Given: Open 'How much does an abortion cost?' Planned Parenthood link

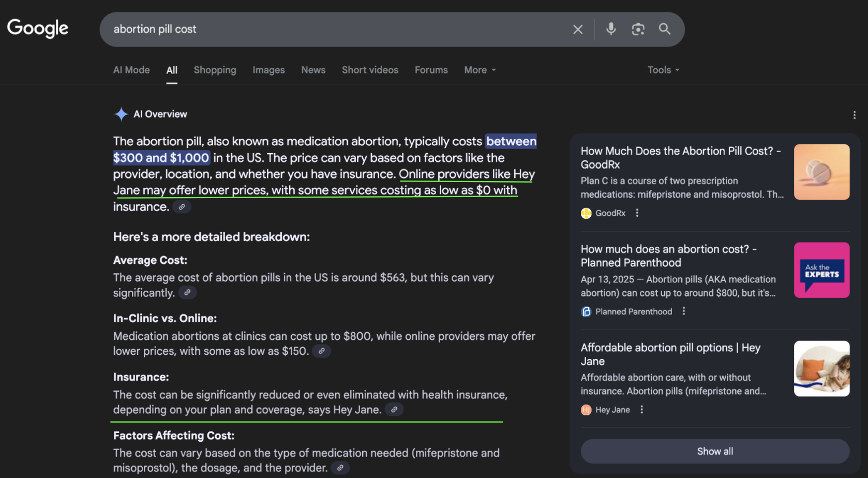Looking at the screenshot, I should pos(669,256).
